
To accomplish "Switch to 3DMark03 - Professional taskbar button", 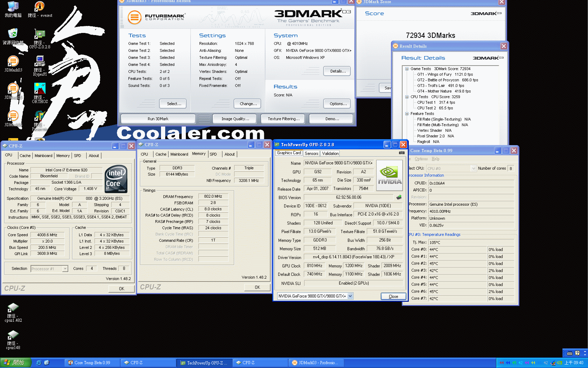I will pos(316,363).
